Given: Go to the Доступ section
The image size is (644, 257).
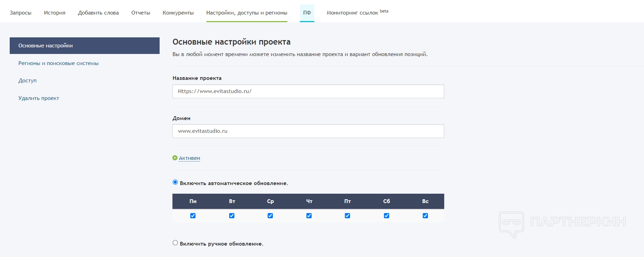Looking at the screenshot, I should coord(27,81).
